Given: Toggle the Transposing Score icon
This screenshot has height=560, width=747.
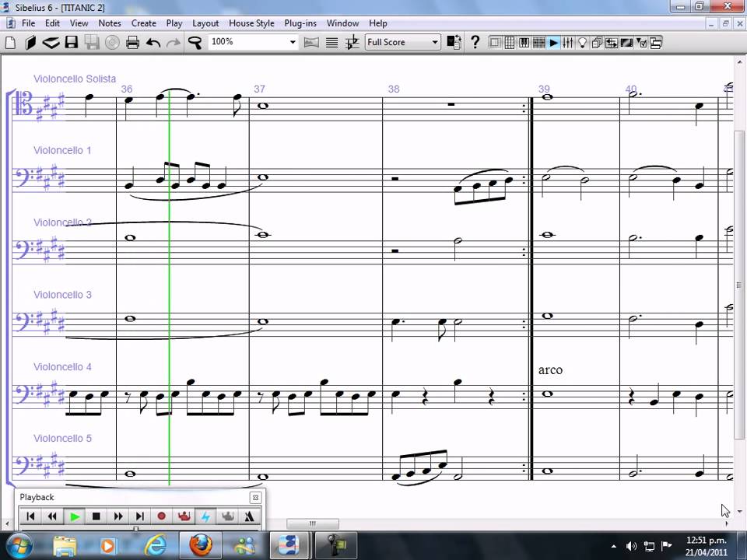Looking at the screenshot, I should point(352,42).
